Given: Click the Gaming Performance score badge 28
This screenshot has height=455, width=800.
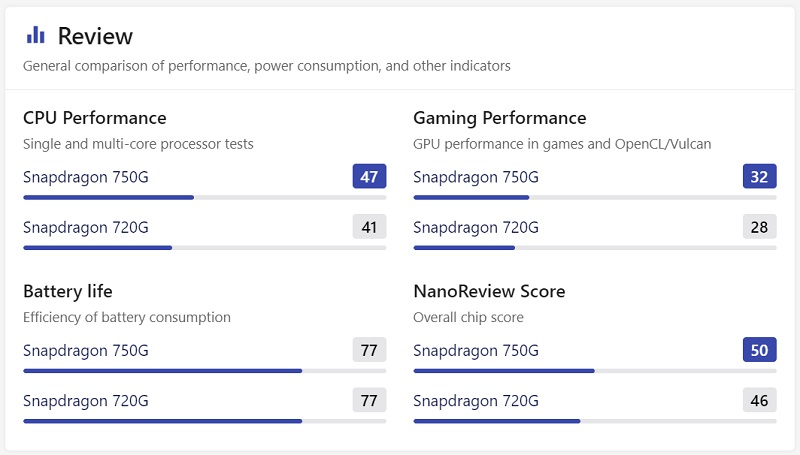Looking at the screenshot, I should coord(759,227).
